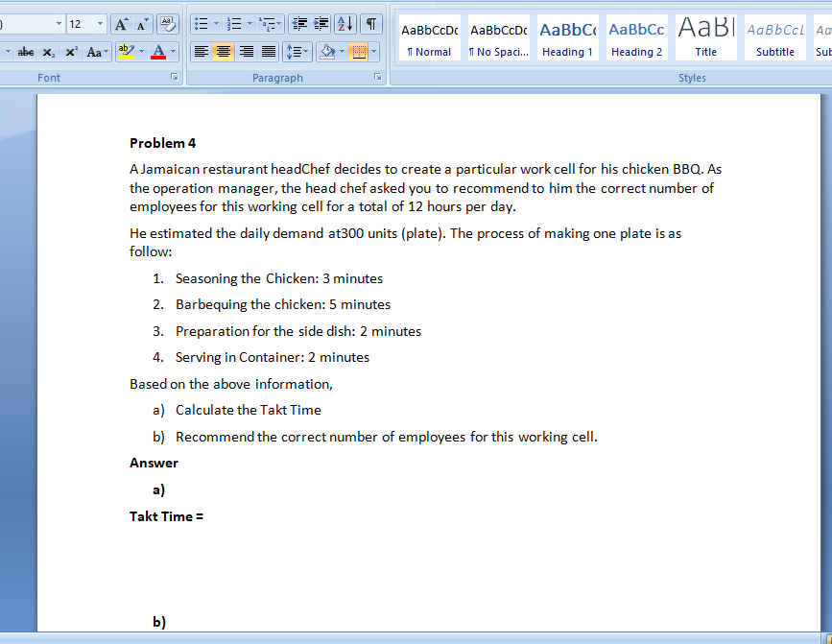Click the 'Based on the above information,' line
Screen dimensions: 832x644
[231, 384]
